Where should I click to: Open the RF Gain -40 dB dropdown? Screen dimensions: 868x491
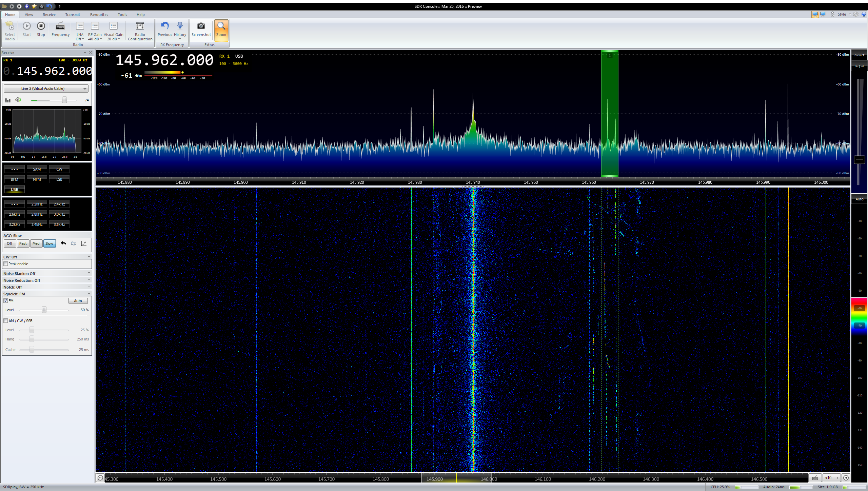pos(95,31)
